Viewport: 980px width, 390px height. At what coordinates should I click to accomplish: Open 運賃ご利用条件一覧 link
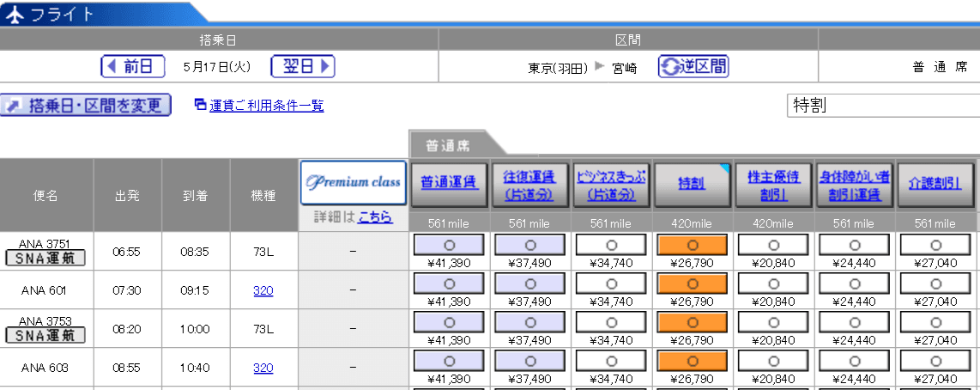tap(266, 105)
